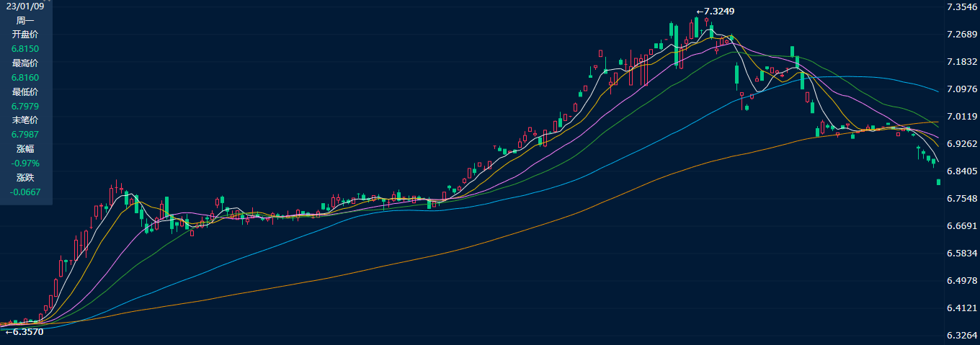Viewport: 980px width, 345px height.
Task: Select the -0.0667 price change value
Action: (25, 192)
